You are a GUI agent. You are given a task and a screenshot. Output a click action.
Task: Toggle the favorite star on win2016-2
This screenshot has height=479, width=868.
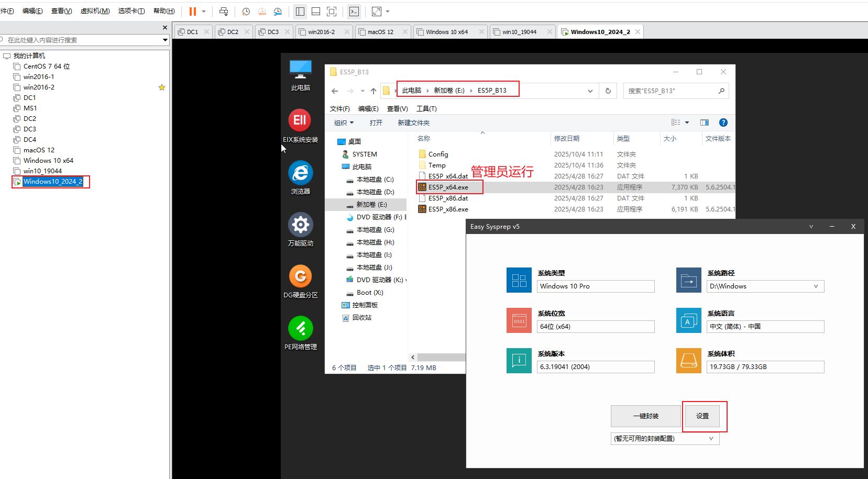pyautogui.click(x=162, y=87)
